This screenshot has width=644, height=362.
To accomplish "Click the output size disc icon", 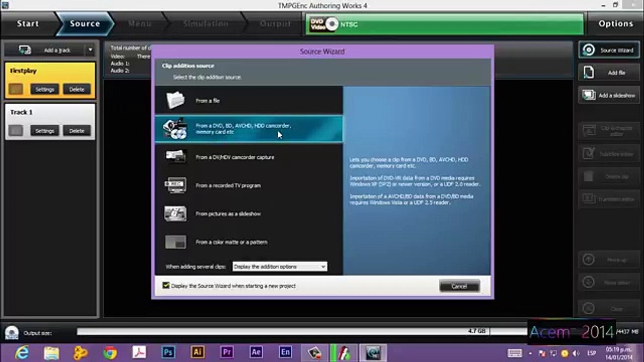I will (12, 332).
